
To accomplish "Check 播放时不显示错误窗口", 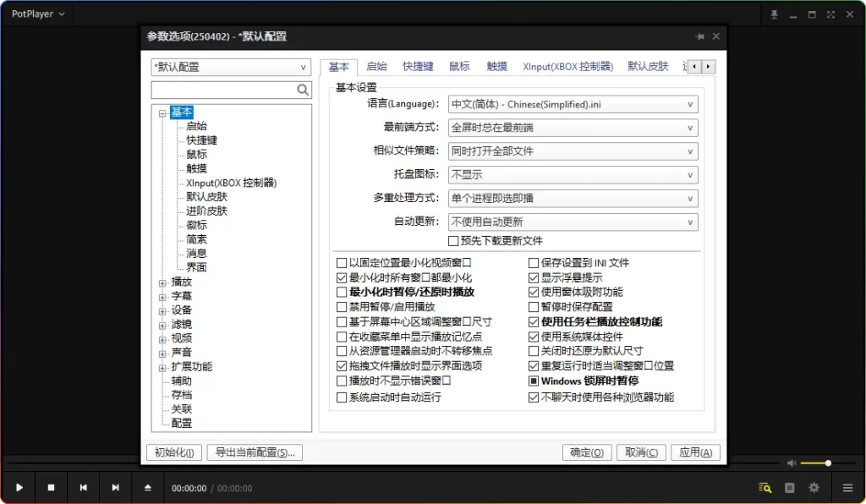I will [x=342, y=381].
